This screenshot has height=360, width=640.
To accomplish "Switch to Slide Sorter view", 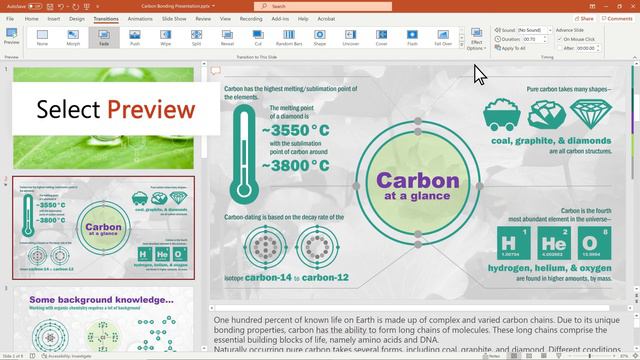I will tap(529, 356).
